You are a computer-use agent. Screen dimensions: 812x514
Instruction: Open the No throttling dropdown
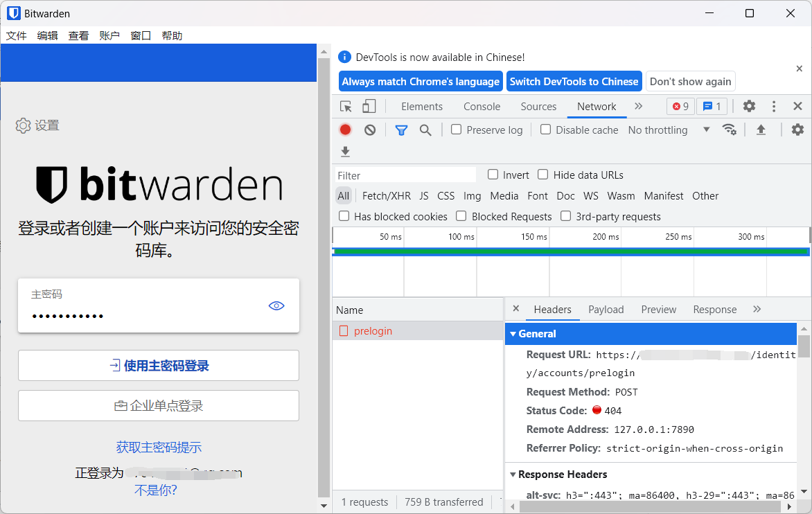tap(669, 130)
